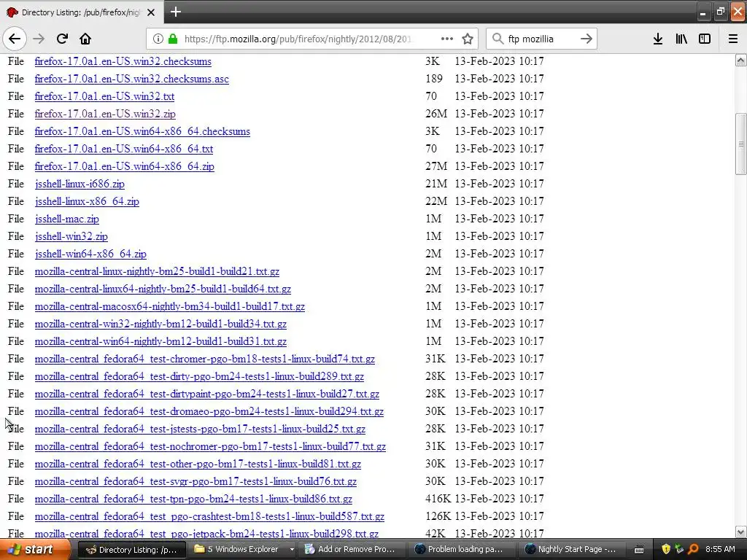Open fedora64 test-svgr-pgo build76 log
The height and width of the screenshot is (560, 747).
[x=196, y=481]
